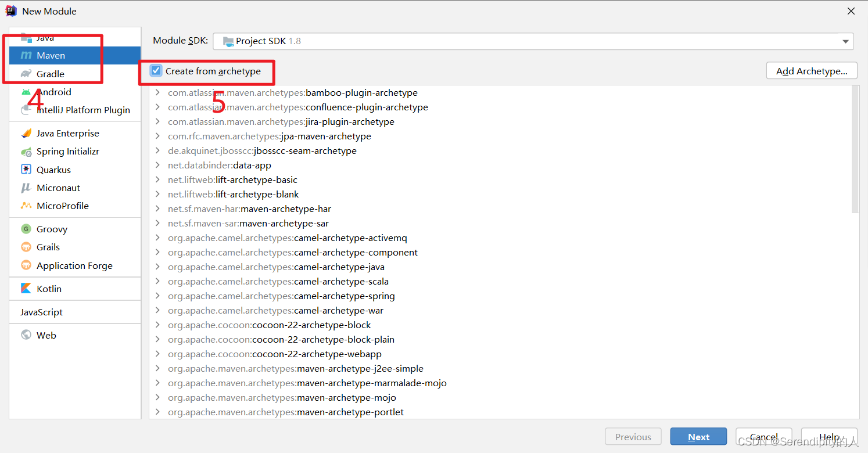Image resolution: width=868 pixels, height=453 pixels.
Task: Select cocoon-22-archetype-webapp row
Action: pos(500,354)
